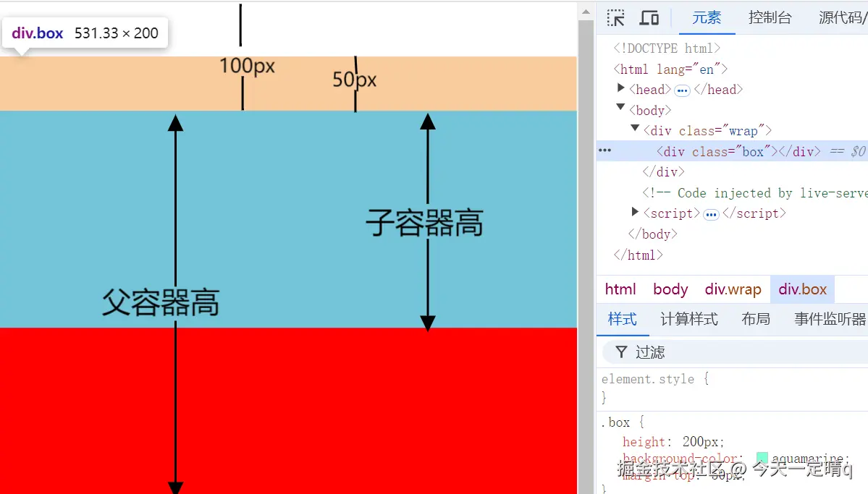The width and height of the screenshot is (868, 494).
Task: Open the ellipsis menu beside div.box node
Action: [x=604, y=150]
